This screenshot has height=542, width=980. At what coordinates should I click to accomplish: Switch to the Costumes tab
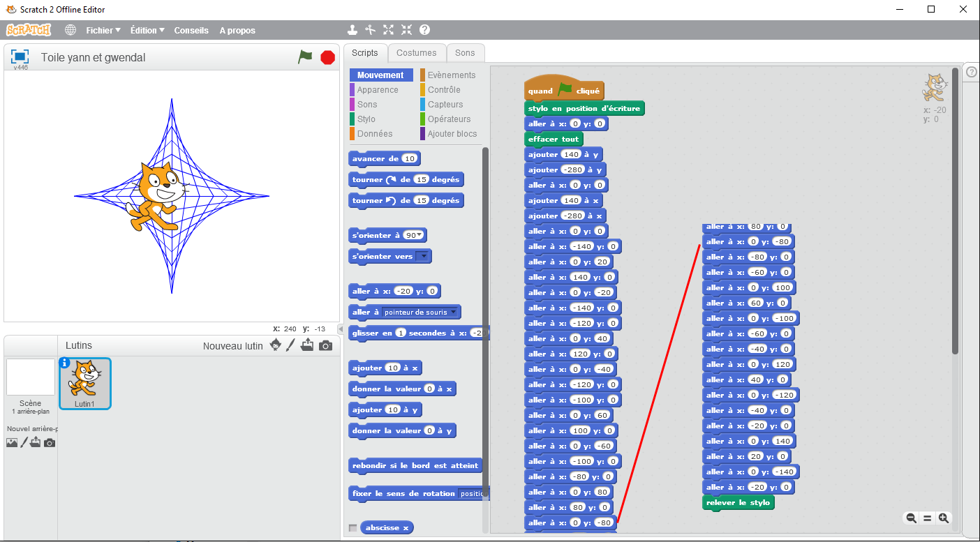click(x=416, y=53)
